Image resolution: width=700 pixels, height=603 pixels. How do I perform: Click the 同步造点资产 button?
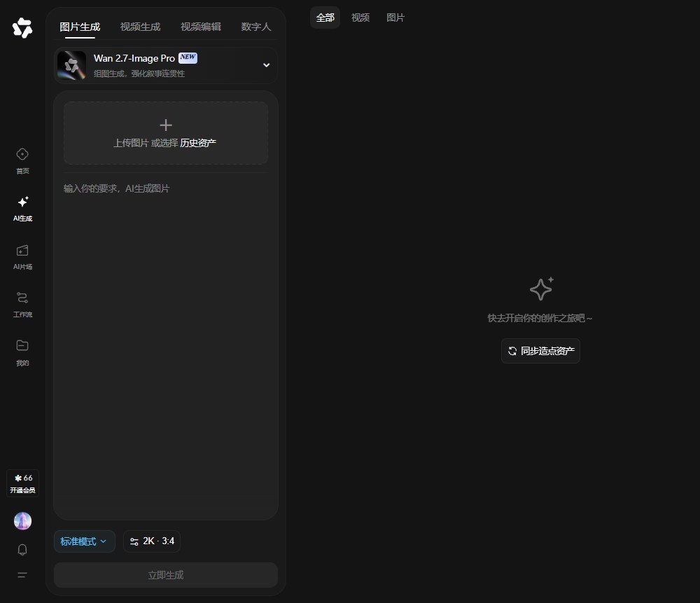point(540,351)
